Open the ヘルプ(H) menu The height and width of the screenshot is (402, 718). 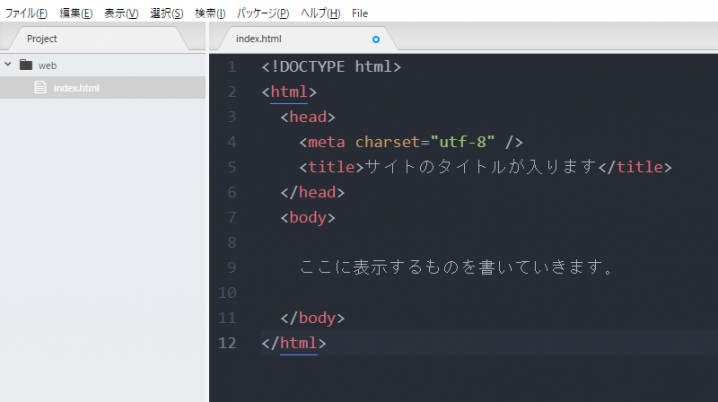[x=321, y=13]
